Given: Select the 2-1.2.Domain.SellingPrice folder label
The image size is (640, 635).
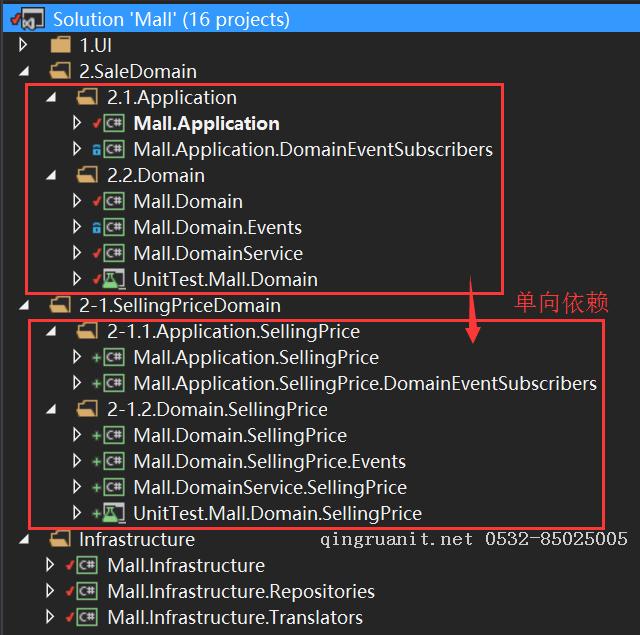Looking at the screenshot, I should coord(217,410).
